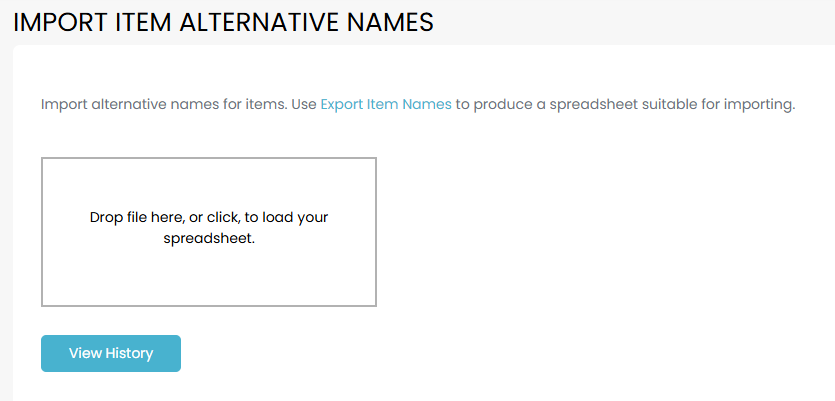
Task: Open import history with View History
Action: coord(111,353)
